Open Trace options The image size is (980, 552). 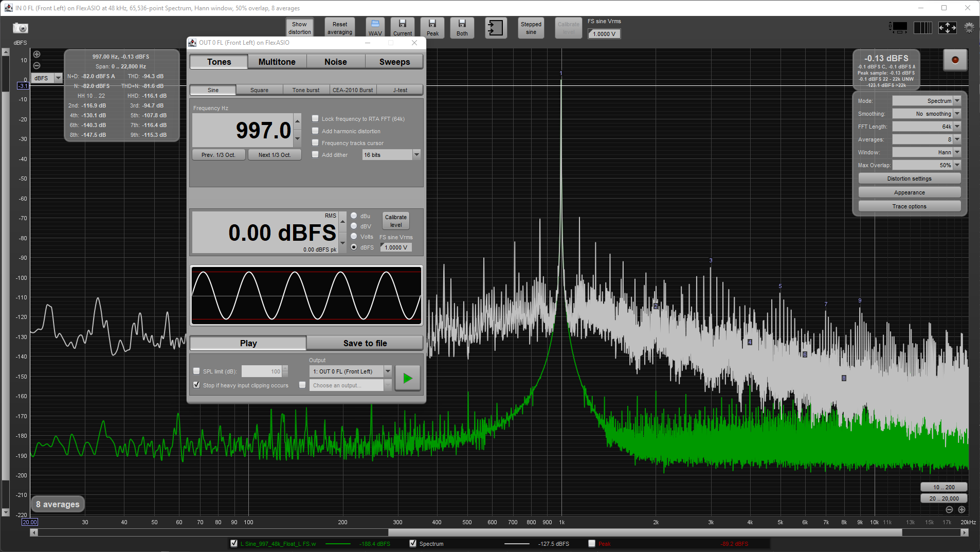[909, 206]
